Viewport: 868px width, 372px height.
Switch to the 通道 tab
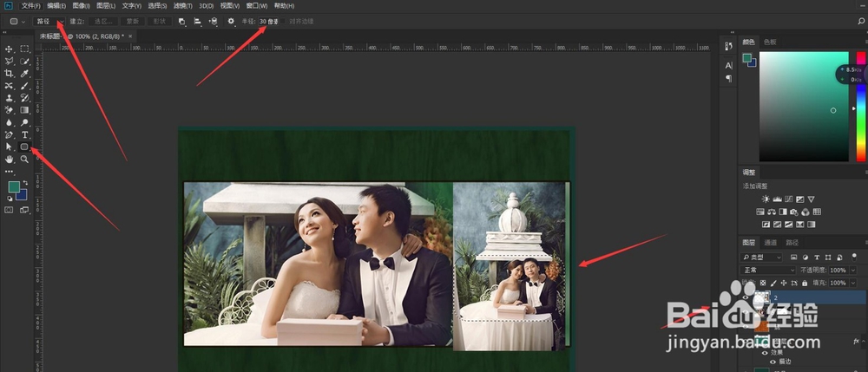pos(770,243)
